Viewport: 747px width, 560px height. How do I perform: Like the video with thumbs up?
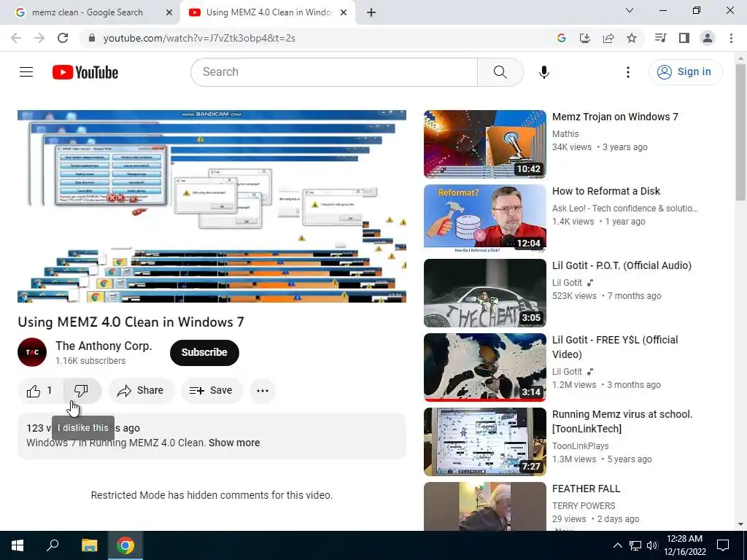tap(39, 391)
